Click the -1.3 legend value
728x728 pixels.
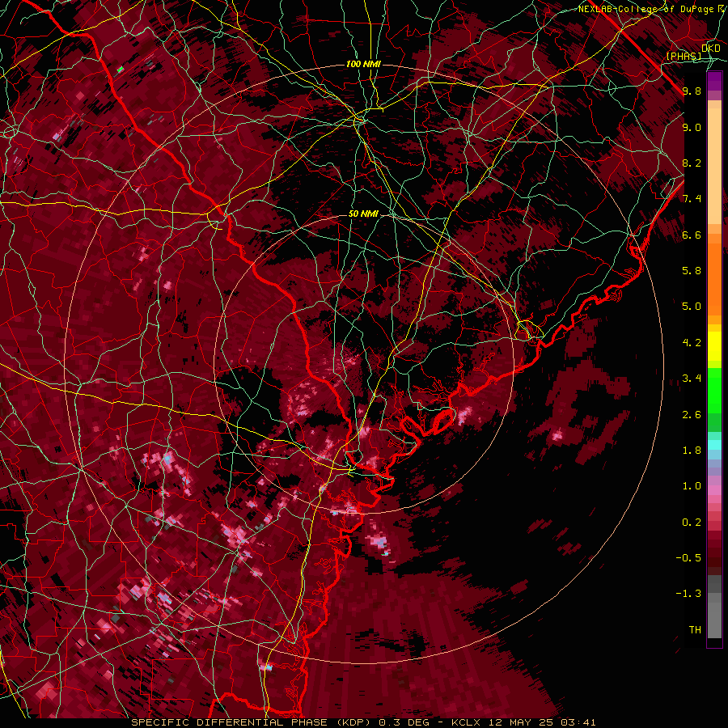point(688,594)
